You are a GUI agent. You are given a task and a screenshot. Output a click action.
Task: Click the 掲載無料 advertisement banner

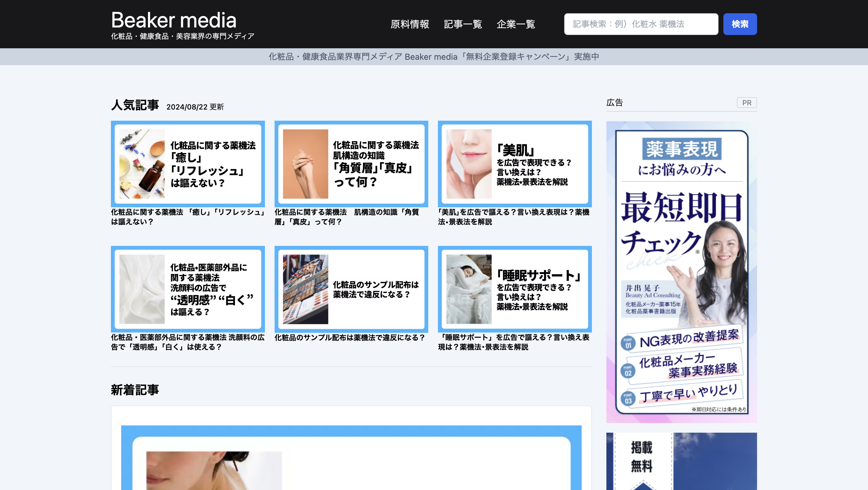(681, 459)
